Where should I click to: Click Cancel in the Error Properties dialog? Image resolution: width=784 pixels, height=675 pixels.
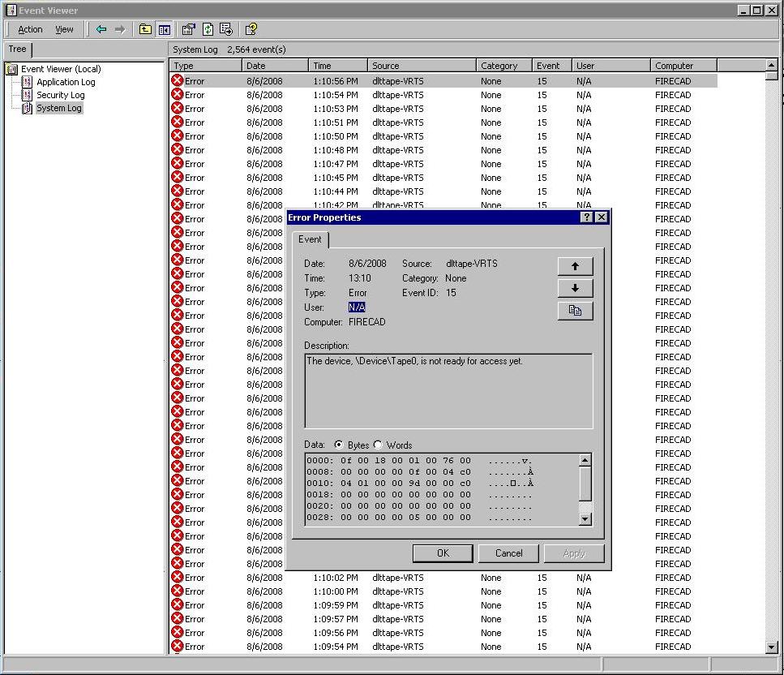[508, 553]
